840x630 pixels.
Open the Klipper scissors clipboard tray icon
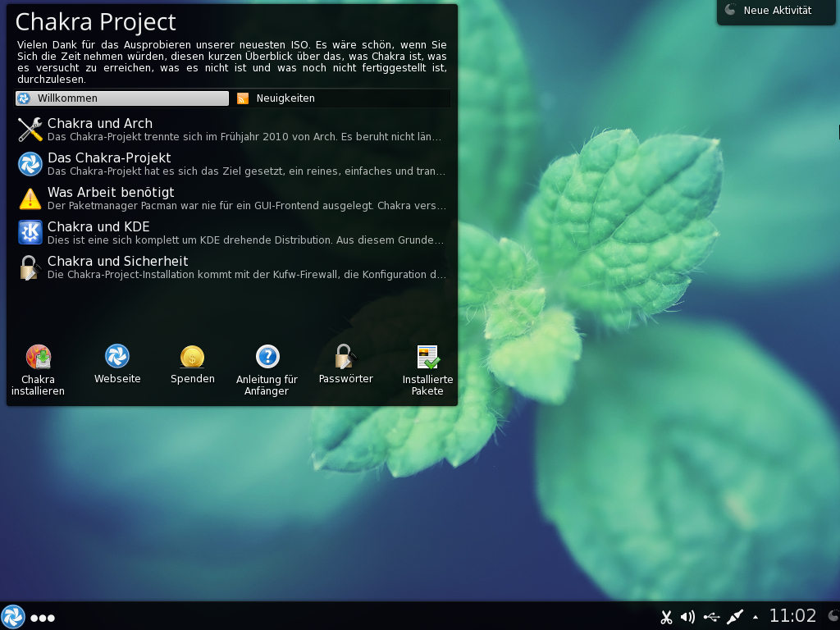[666, 617]
